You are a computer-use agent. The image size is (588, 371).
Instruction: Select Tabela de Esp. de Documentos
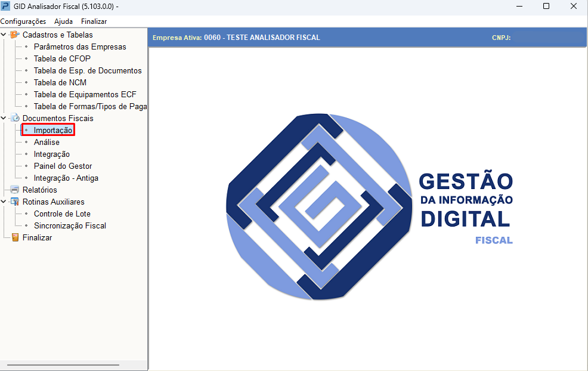point(88,70)
